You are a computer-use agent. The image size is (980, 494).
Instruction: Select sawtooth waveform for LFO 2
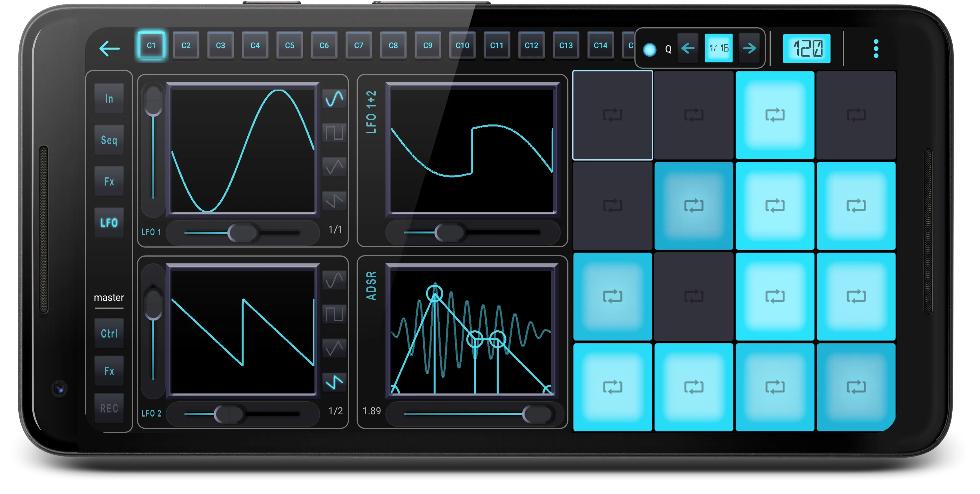coord(334,382)
